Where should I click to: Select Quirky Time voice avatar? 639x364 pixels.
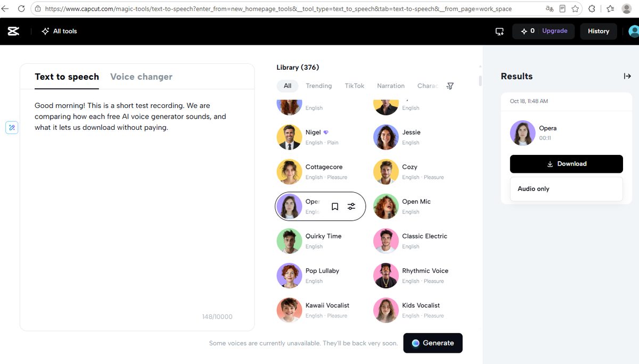[x=289, y=241]
